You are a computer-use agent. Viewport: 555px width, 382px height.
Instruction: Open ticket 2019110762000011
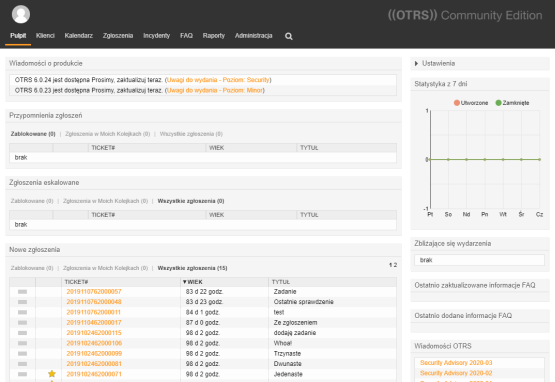[93, 312]
